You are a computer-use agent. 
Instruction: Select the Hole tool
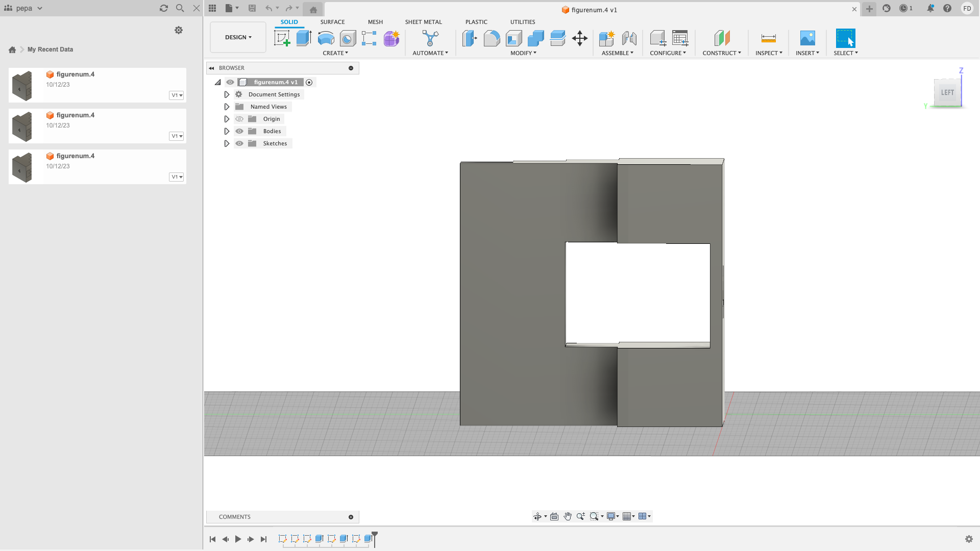(x=348, y=38)
